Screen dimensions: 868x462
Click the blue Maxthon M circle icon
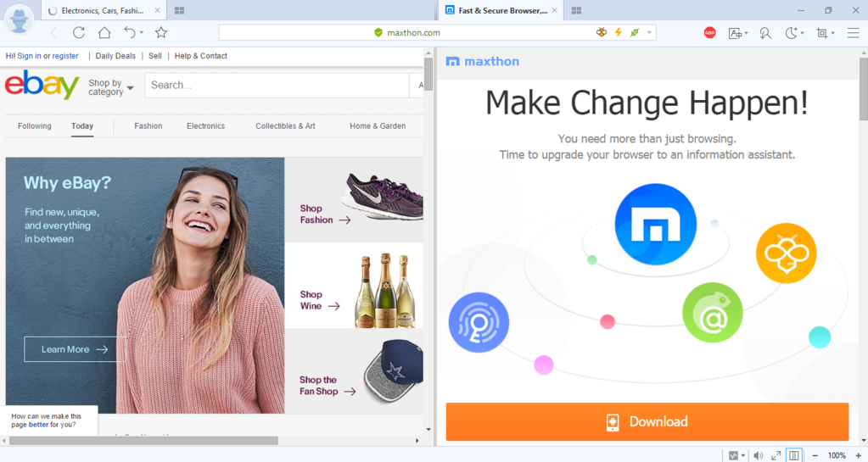655,224
